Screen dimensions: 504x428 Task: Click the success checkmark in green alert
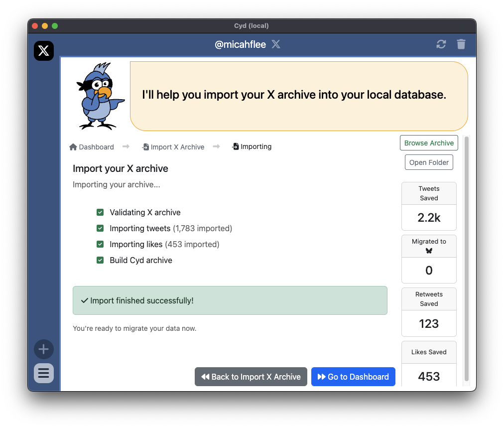coord(85,300)
